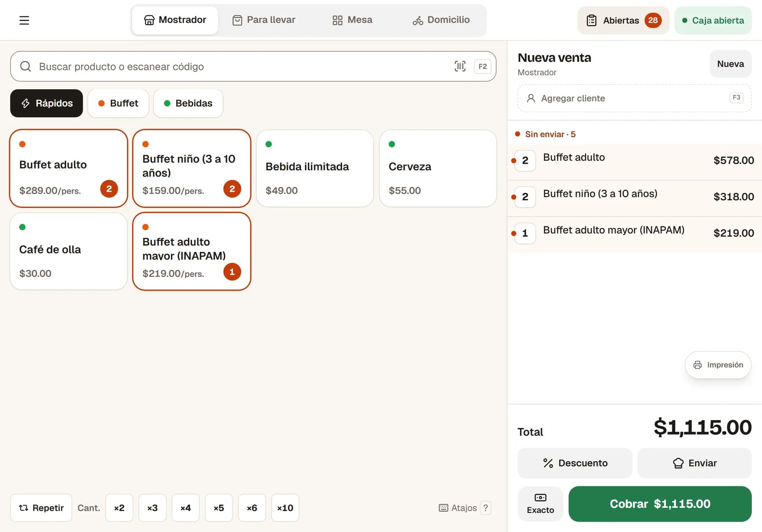
Task: Set quantity multiplier to ×3
Action: click(152, 508)
